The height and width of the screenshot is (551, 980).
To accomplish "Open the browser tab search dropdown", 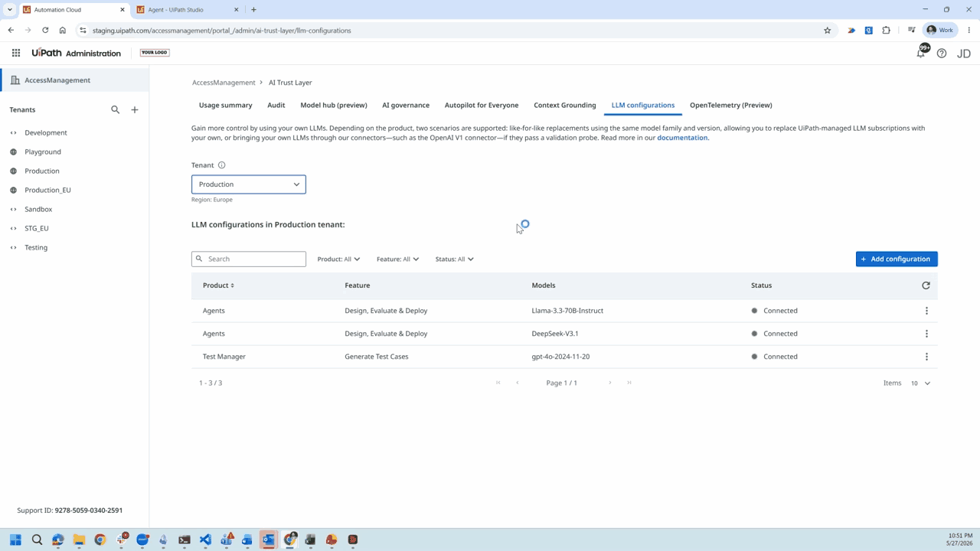I will click(x=10, y=10).
